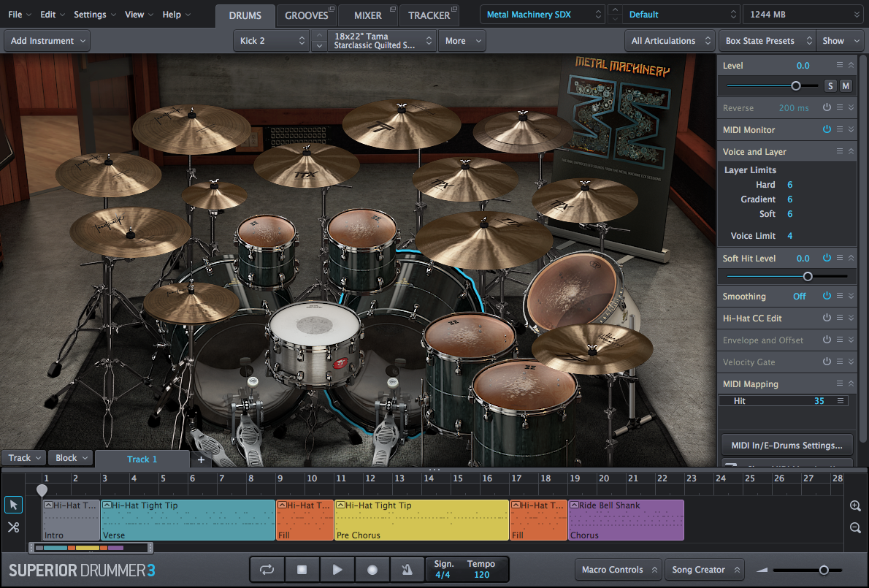This screenshot has height=588, width=869.
Task: Expand the Hi-Hat CC Edit section
Action: tap(851, 318)
